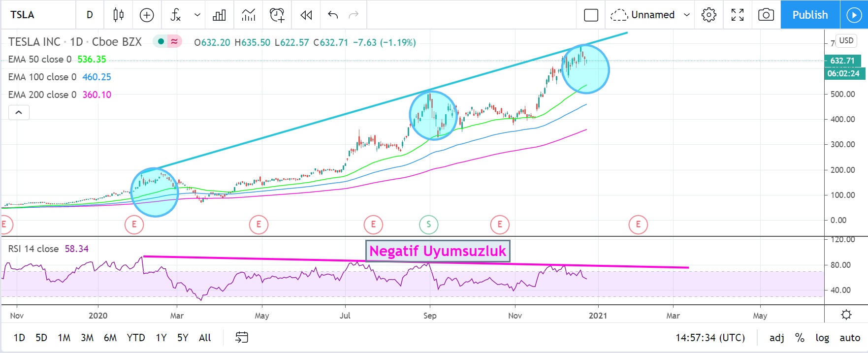Select the chart layout square icon

pyautogui.click(x=591, y=15)
